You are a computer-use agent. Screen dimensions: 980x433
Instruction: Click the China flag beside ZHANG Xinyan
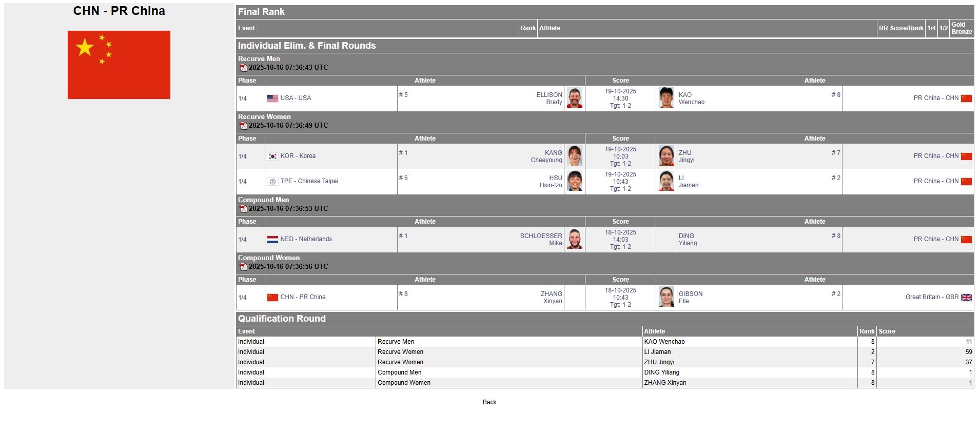(x=272, y=298)
